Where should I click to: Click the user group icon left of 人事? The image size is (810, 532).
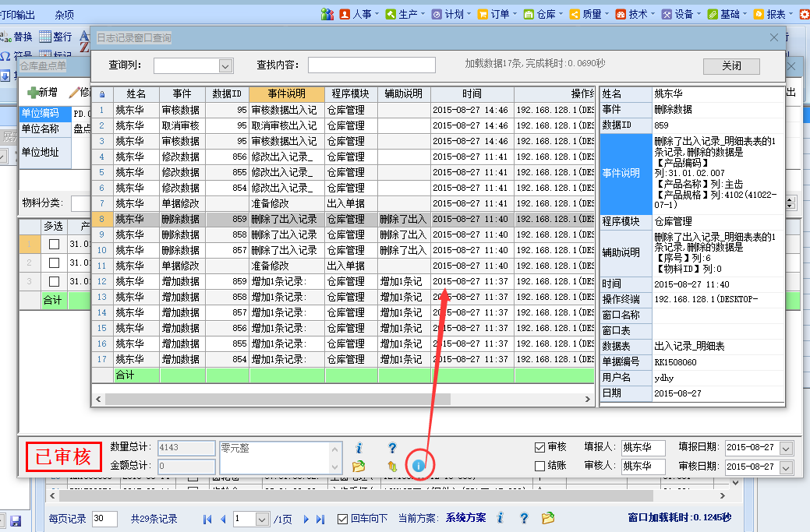click(327, 14)
